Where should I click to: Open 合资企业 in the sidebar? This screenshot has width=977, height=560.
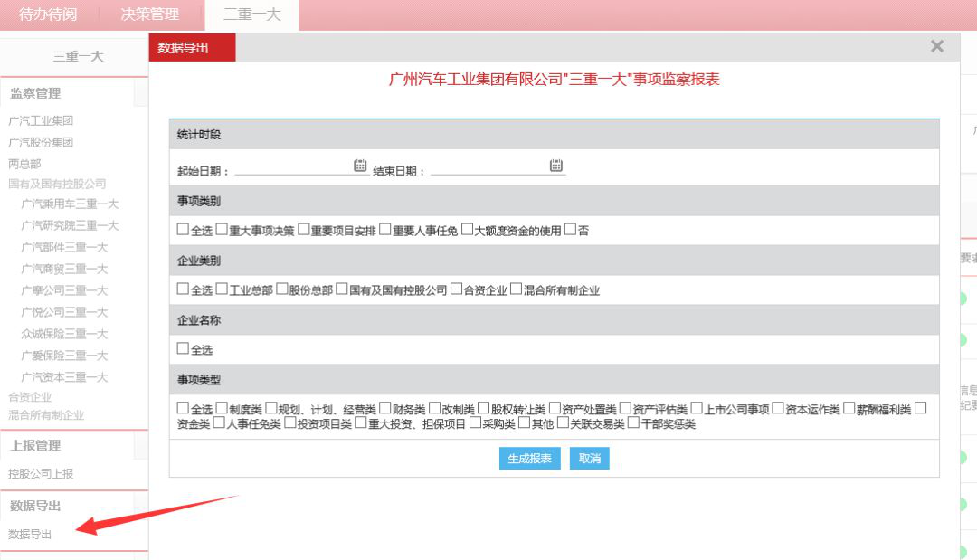click(30, 397)
